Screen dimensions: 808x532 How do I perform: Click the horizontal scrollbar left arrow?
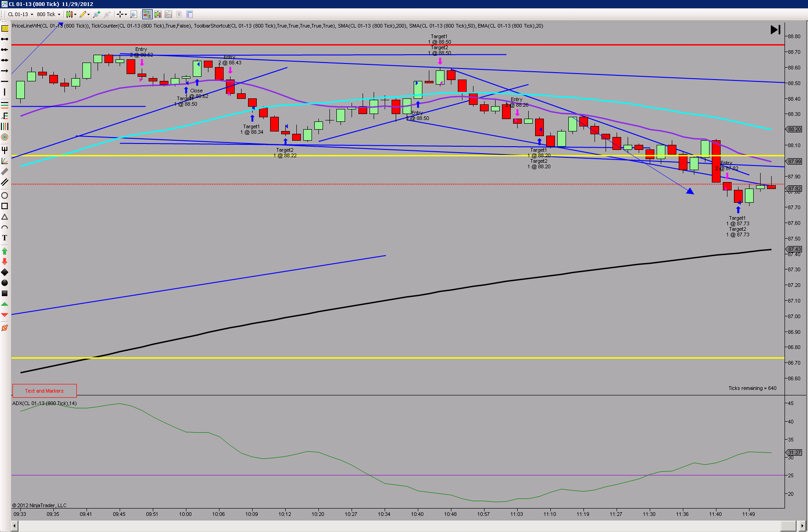[x=14, y=526]
